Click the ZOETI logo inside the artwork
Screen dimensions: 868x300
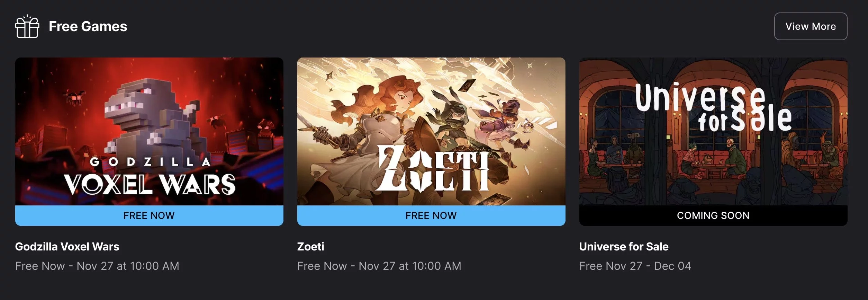click(x=433, y=169)
